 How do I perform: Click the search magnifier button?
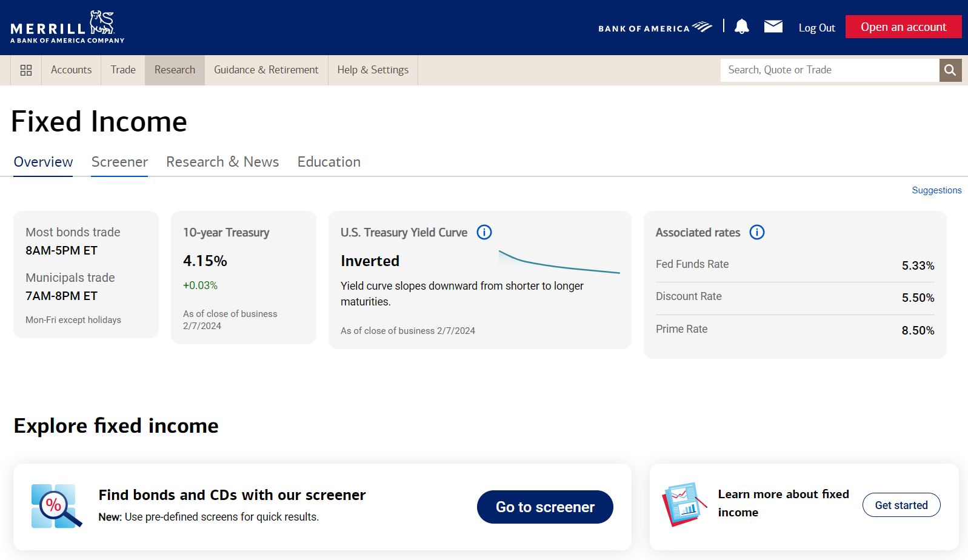(x=950, y=70)
